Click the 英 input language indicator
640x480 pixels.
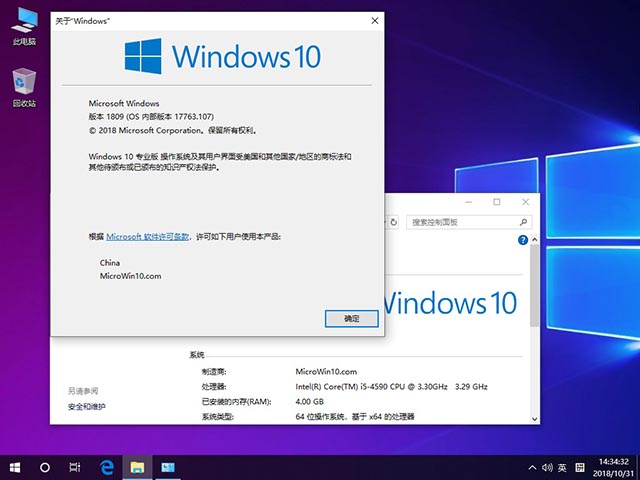[x=562, y=467]
